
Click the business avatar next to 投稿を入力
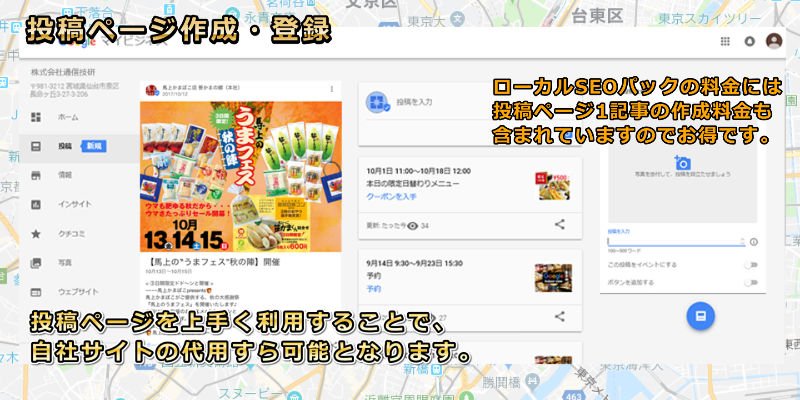pyautogui.click(x=378, y=102)
